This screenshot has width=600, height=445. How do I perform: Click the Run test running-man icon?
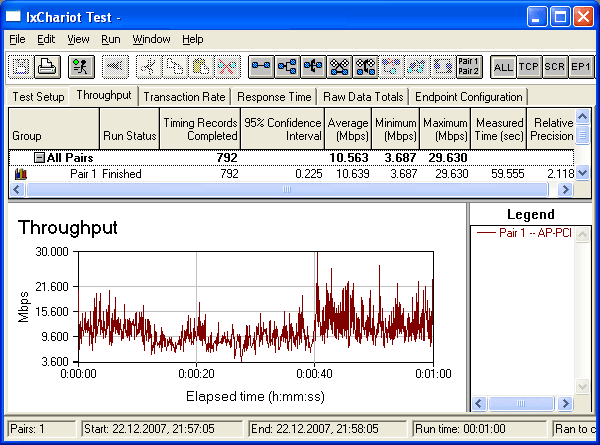tap(81, 67)
